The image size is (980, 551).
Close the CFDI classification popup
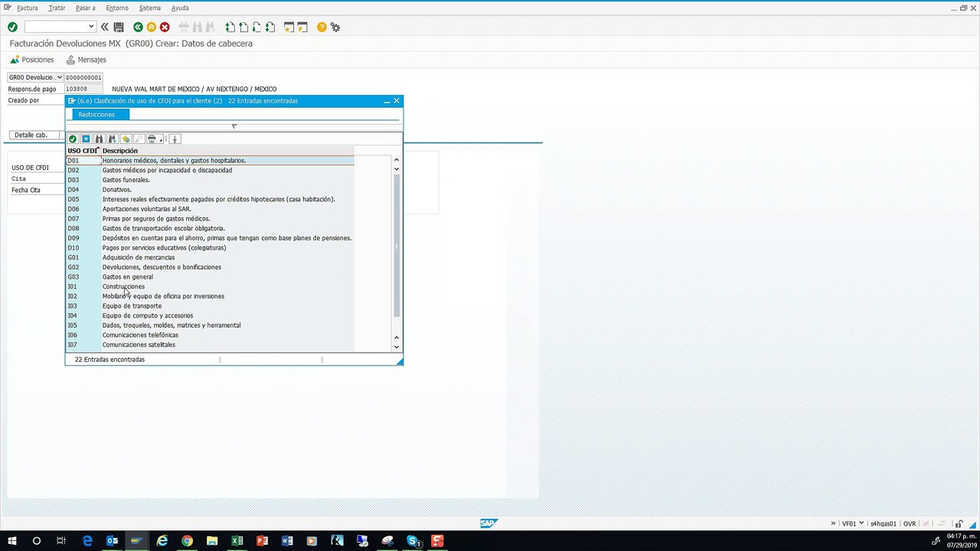tap(397, 101)
